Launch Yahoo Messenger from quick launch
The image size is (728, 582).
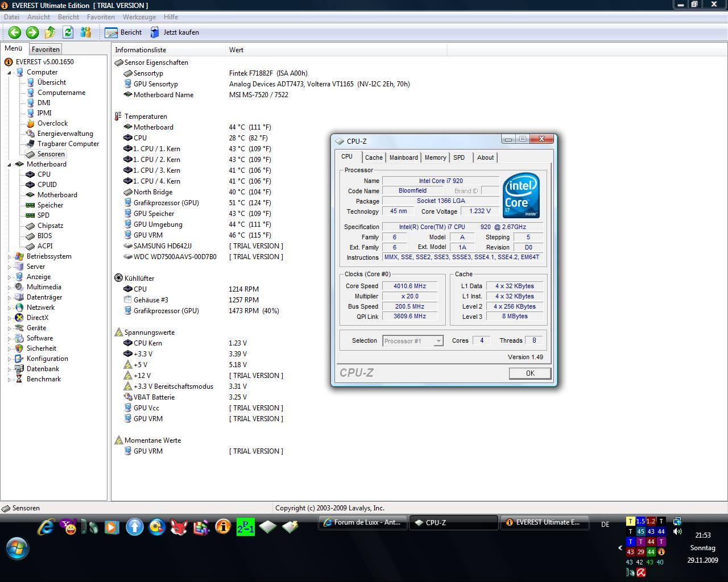tap(68, 527)
